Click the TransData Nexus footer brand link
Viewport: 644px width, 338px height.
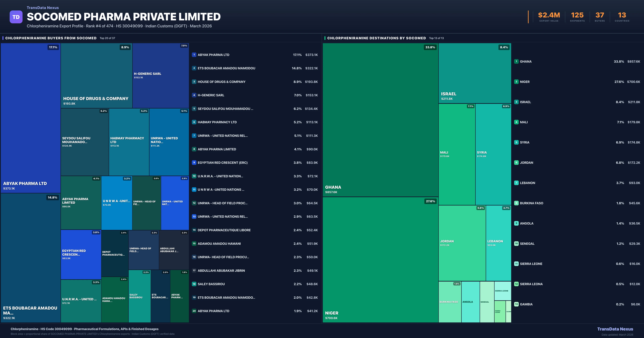click(615, 329)
